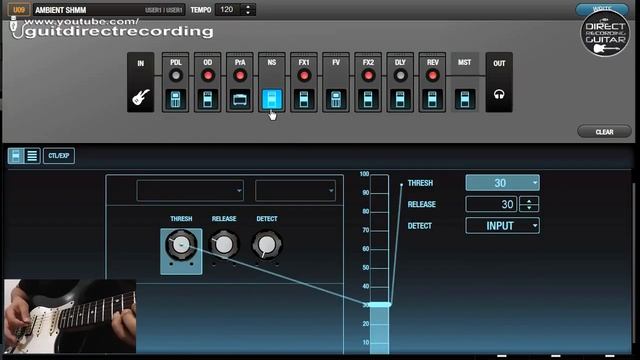
Task: Click the DETECT label in the parameter list
Action: pos(420,226)
